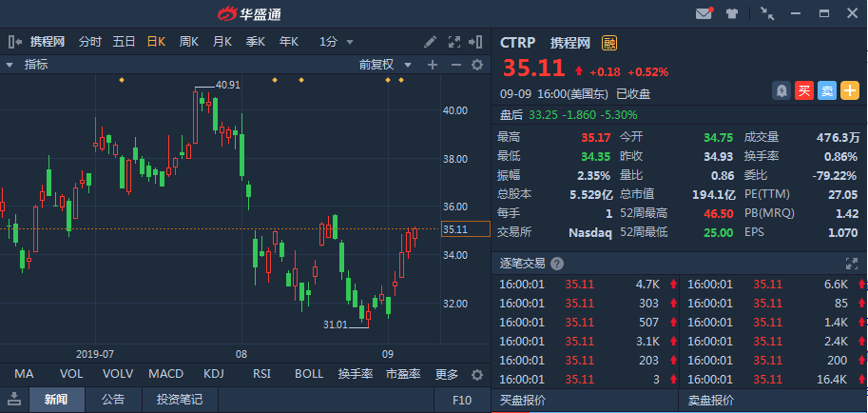The image size is (868, 413).
Task: Open the 新闻 news tab
Action: tap(56, 400)
